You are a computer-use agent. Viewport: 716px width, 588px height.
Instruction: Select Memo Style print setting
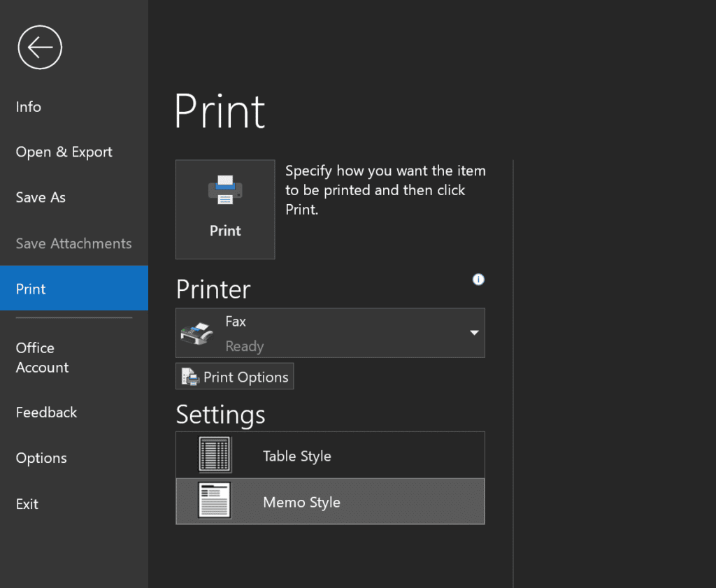[x=330, y=501]
